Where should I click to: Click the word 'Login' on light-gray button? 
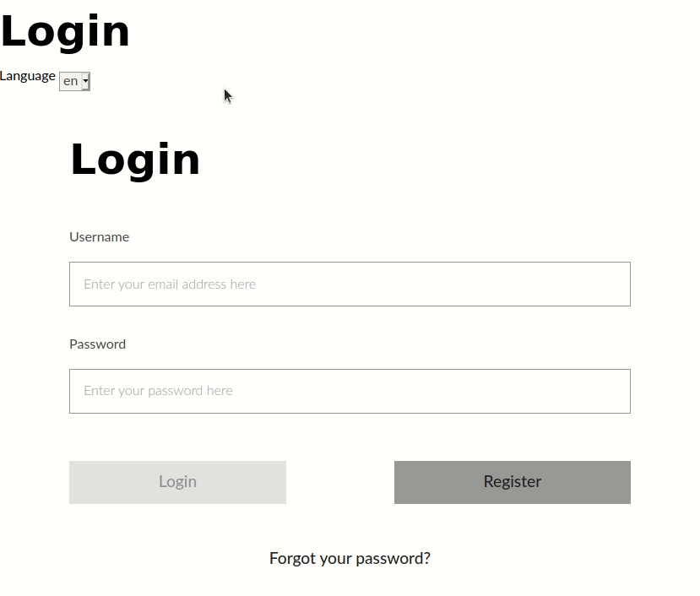(x=177, y=482)
